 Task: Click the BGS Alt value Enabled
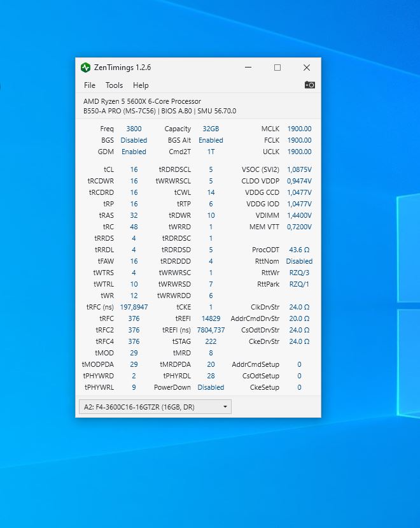211,140
